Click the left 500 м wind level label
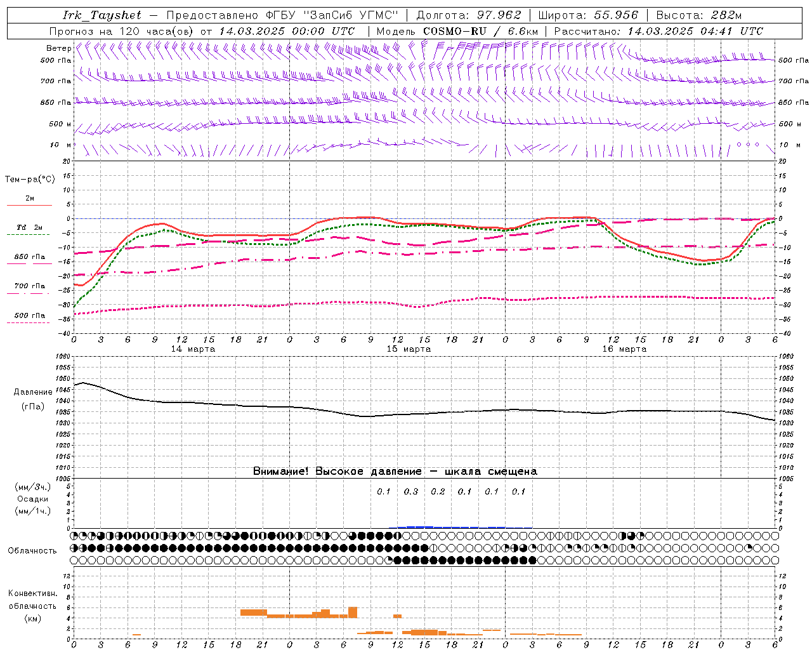This screenshot has height=650, width=812. click(x=60, y=124)
